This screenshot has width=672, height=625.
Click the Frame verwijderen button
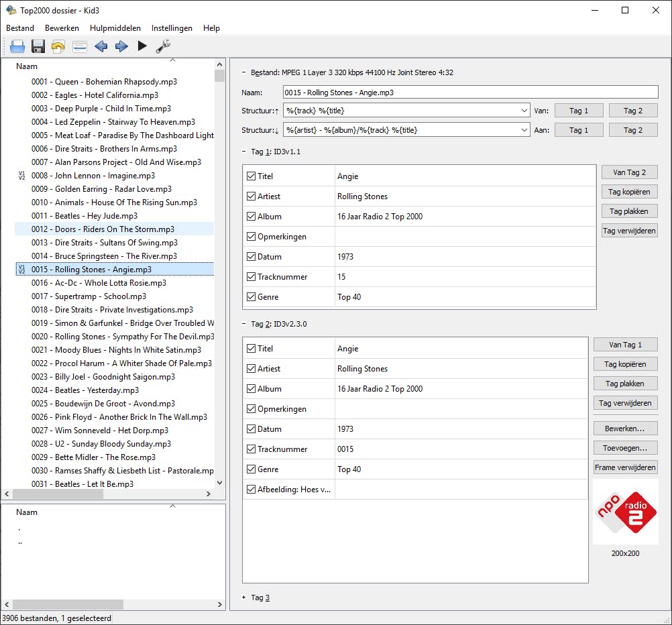625,467
